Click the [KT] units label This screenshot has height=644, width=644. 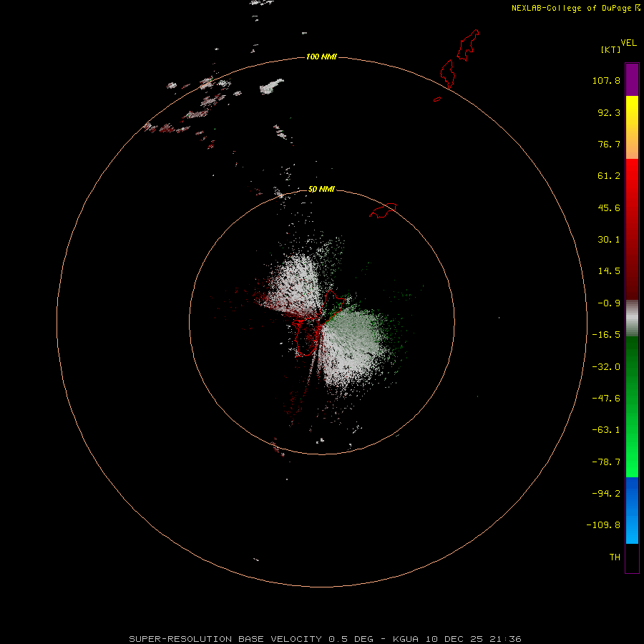[x=611, y=49]
